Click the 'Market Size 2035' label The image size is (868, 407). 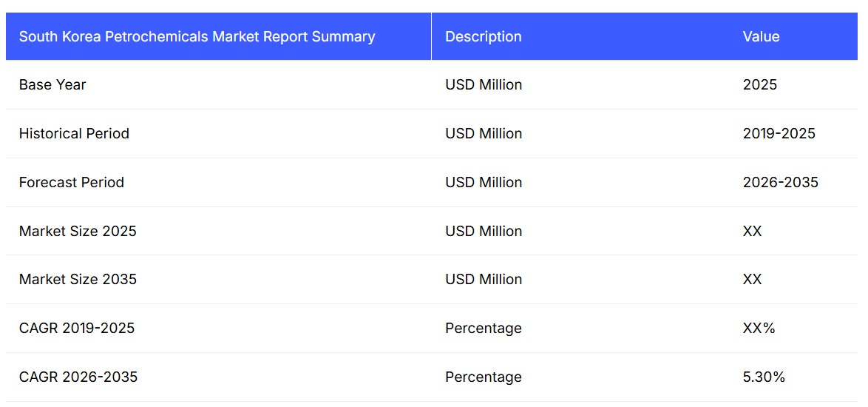(x=78, y=280)
